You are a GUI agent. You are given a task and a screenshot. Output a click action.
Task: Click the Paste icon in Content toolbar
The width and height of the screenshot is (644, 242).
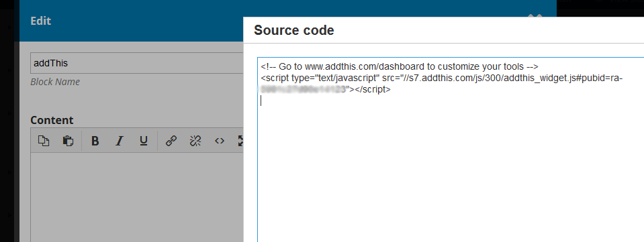coord(68,141)
